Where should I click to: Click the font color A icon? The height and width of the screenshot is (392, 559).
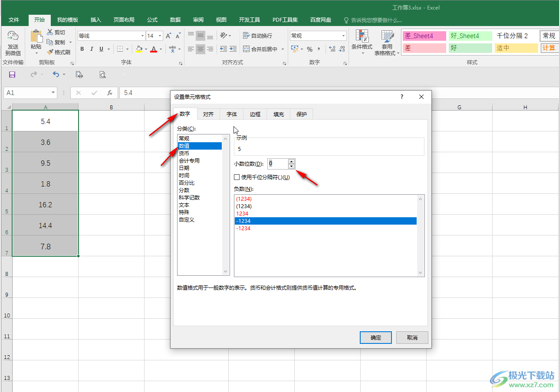click(x=153, y=49)
